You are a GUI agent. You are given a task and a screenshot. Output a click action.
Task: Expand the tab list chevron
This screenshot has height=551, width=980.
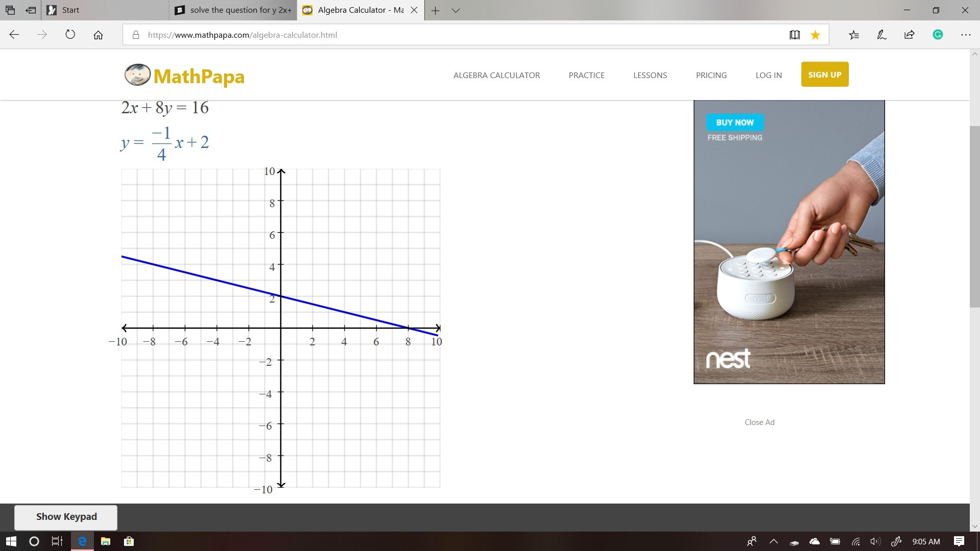click(x=456, y=10)
